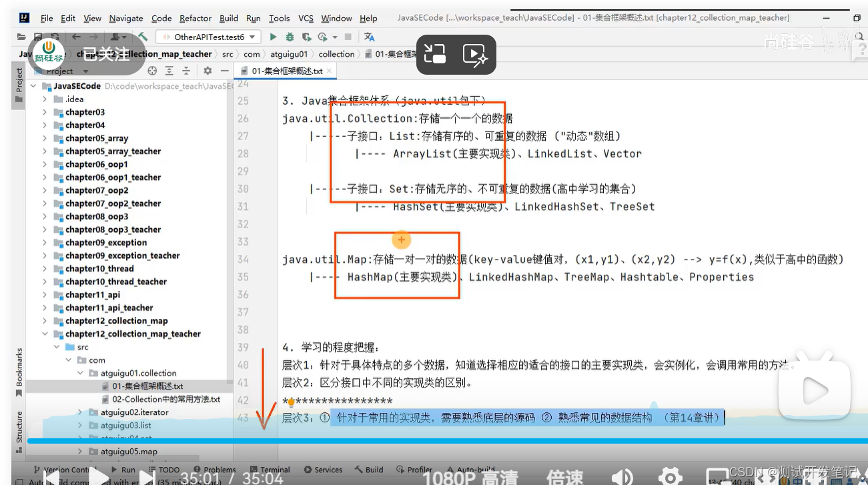Open Project panel settings gear

207,71
